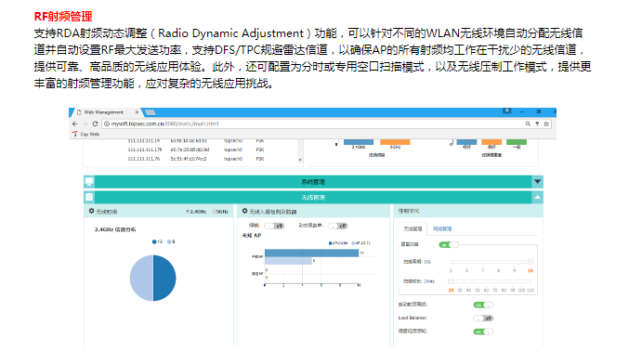This screenshot has width=642, height=364.
Task: Select the 5GHz radio button
Action: 214,212
